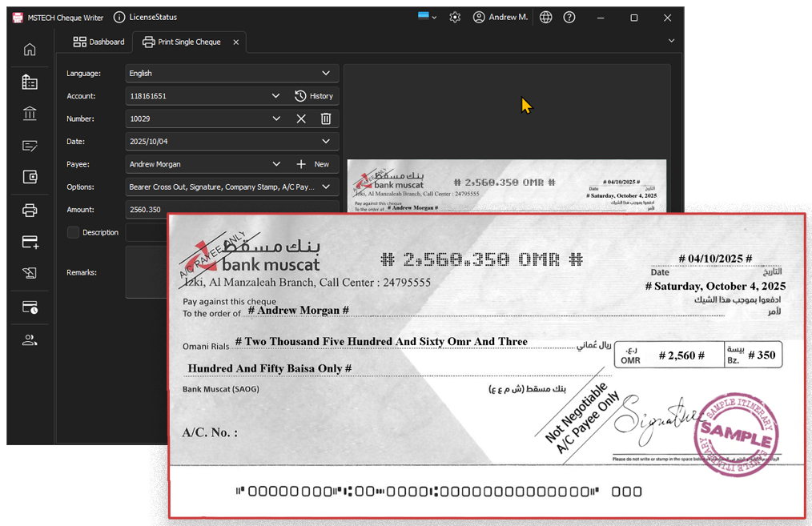Close the Print Single Cheque tab
The width and height of the screenshot is (812, 526).
pos(235,42)
